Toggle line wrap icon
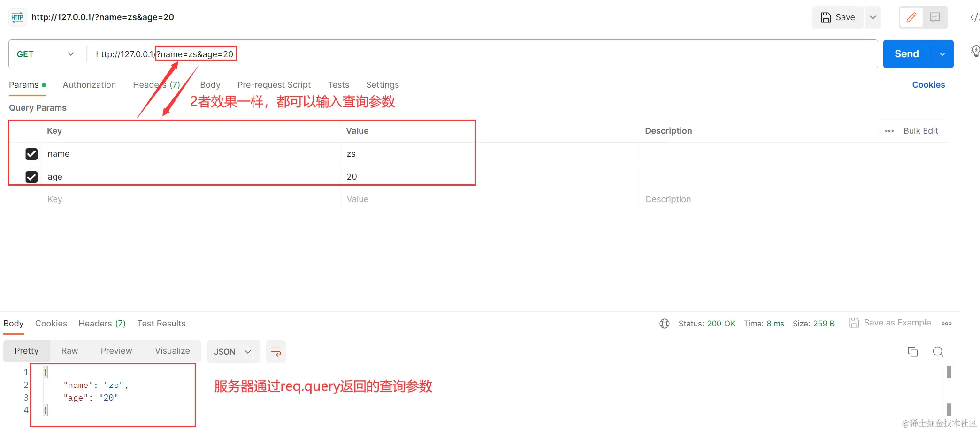Viewport: 980px width, 431px height. pyautogui.click(x=276, y=352)
